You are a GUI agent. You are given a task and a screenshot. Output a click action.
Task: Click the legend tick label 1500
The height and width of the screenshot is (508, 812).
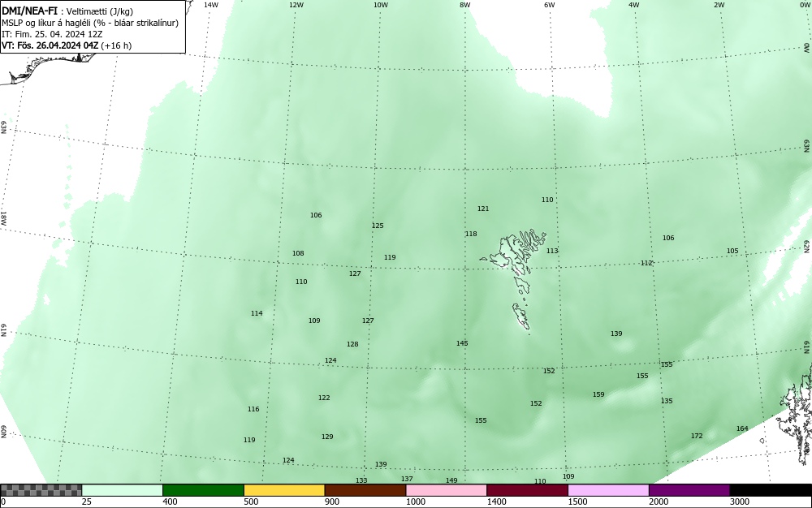(x=577, y=502)
